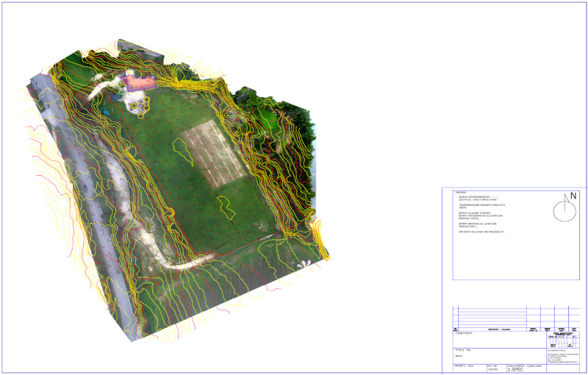
Task: Select the COMMITTENTE label in title block
Action: click(464, 333)
